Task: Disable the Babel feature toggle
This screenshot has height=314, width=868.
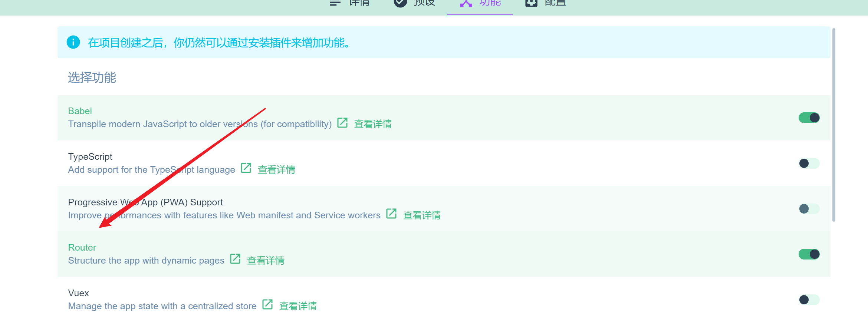Action: 809,118
